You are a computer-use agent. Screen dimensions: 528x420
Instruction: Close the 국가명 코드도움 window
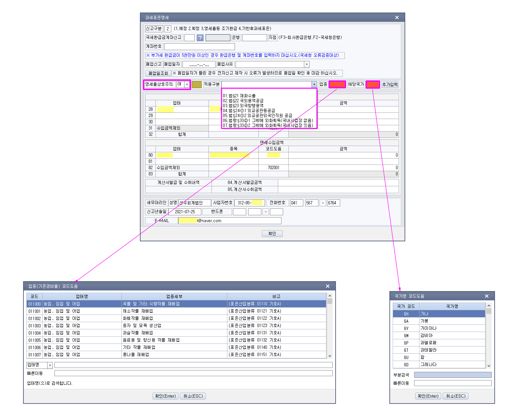click(487, 296)
